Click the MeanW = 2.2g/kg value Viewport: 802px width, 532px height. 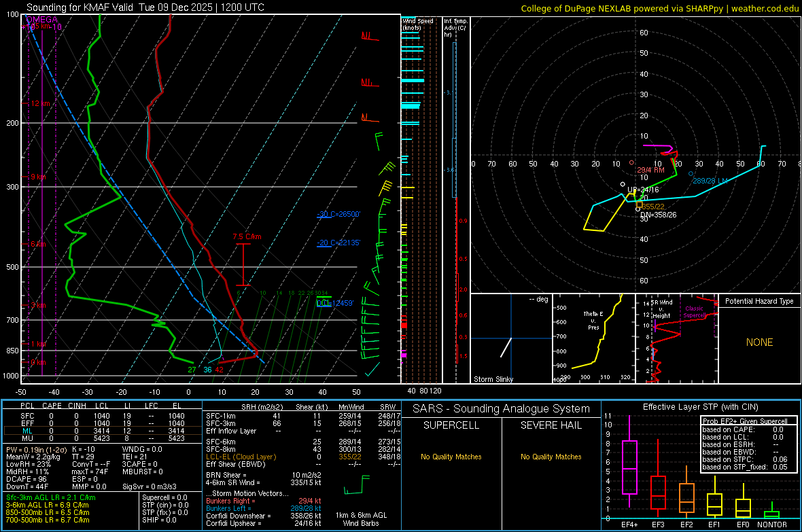click(33, 457)
